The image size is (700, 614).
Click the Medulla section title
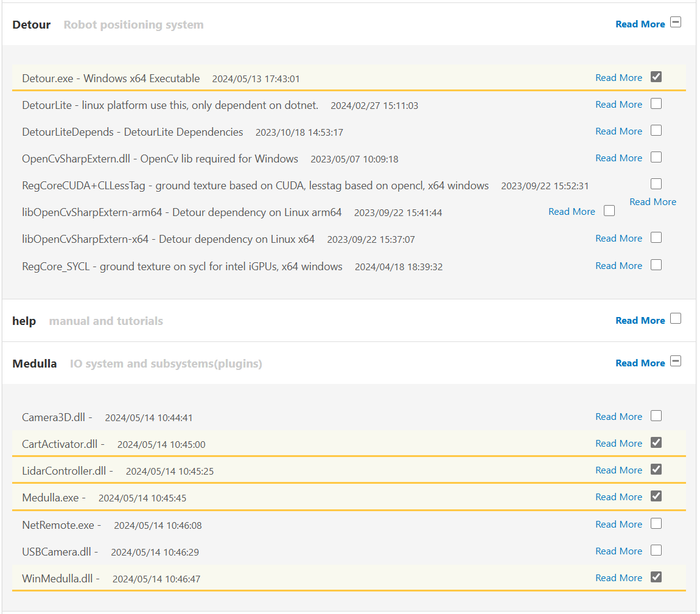point(35,364)
